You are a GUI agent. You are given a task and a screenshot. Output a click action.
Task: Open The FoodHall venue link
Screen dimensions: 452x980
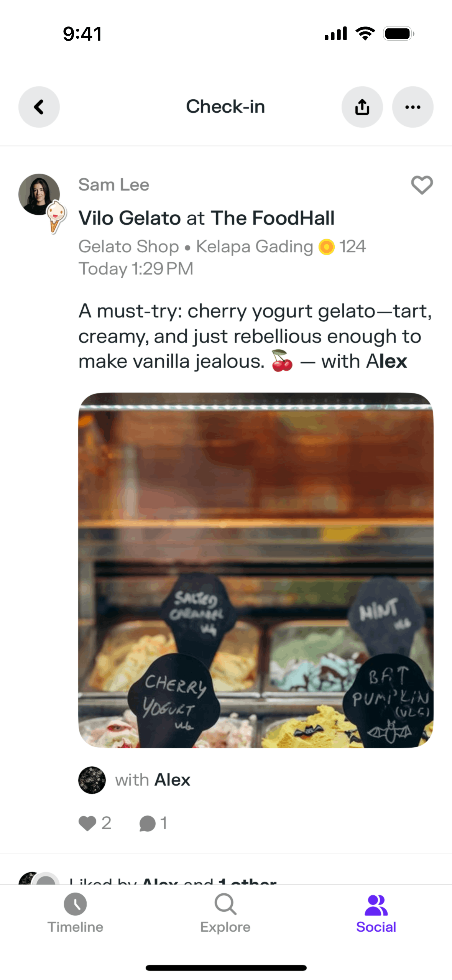273,218
